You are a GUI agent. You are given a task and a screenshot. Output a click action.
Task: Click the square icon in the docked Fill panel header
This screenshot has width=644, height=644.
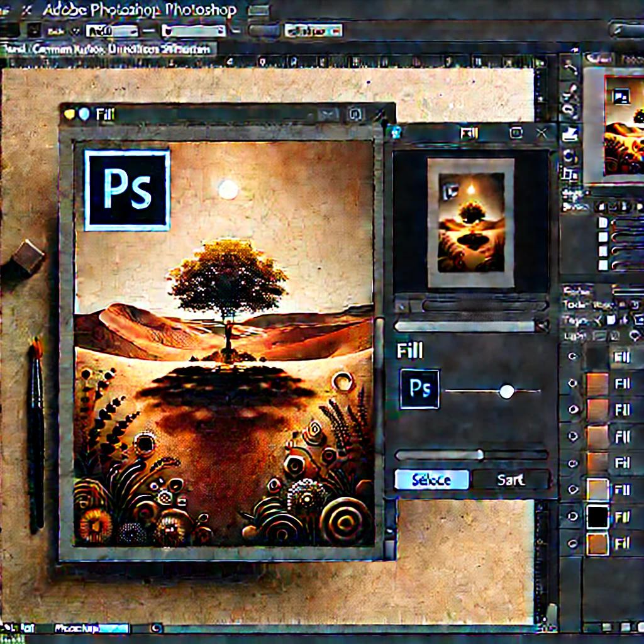pyautogui.click(x=516, y=132)
